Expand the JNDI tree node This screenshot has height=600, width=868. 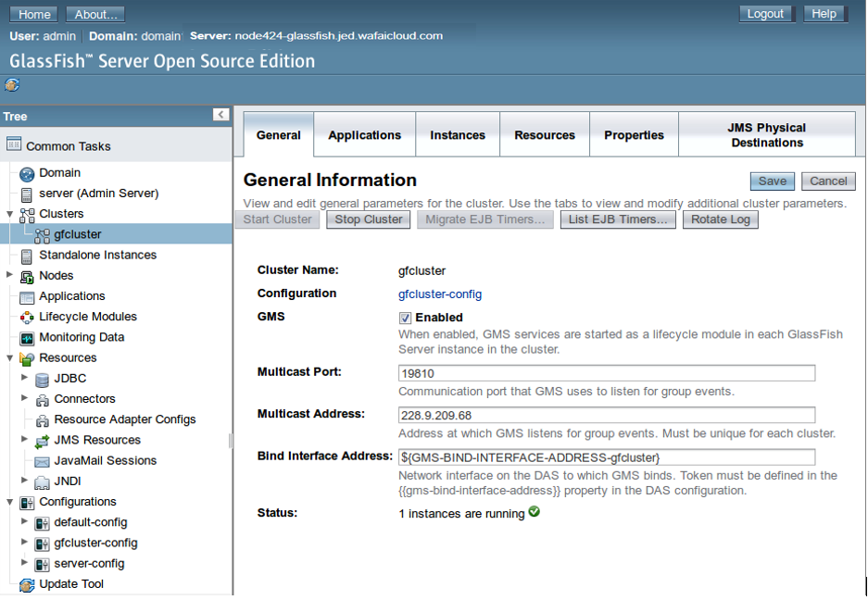tap(24, 480)
